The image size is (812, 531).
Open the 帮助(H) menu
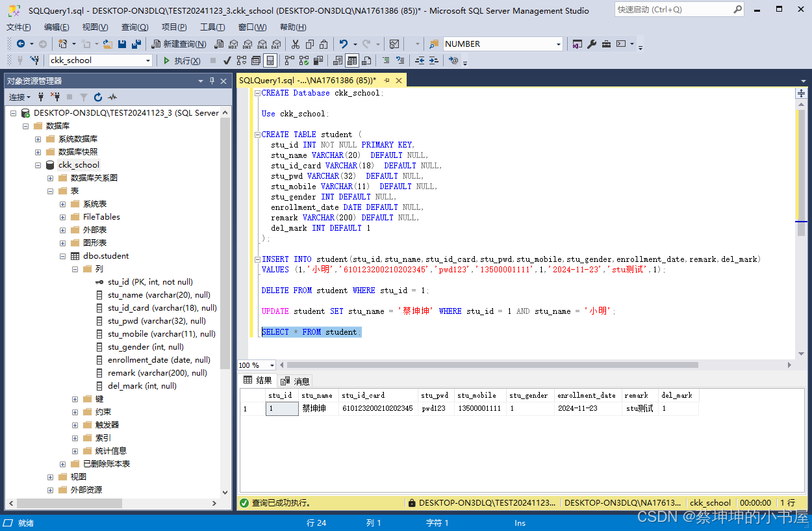click(293, 27)
